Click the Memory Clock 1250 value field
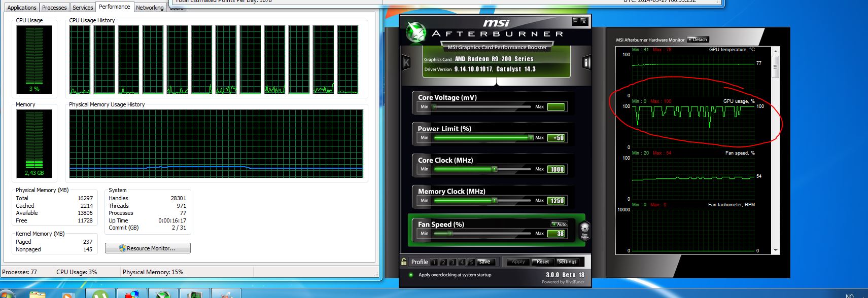 pyautogui.click(x=556, y=201)
